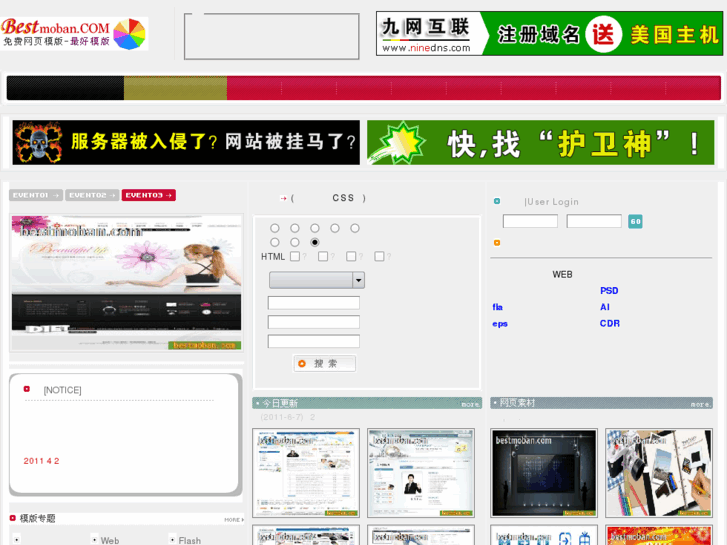This screenshot has height=545, width=727.
Task: Open the ninedns.com banner advertisement
Action: tap(549, 33)
